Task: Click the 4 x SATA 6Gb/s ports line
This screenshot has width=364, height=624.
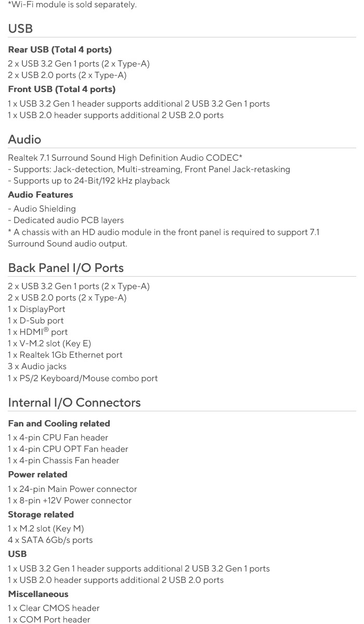Action: tap(50, 540)
